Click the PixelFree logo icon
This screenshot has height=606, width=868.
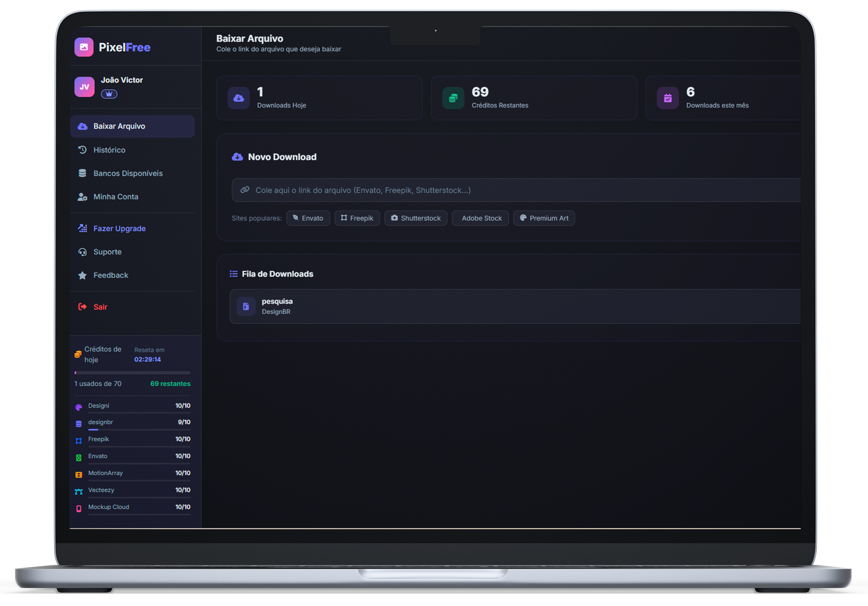(x=84, y=47)
